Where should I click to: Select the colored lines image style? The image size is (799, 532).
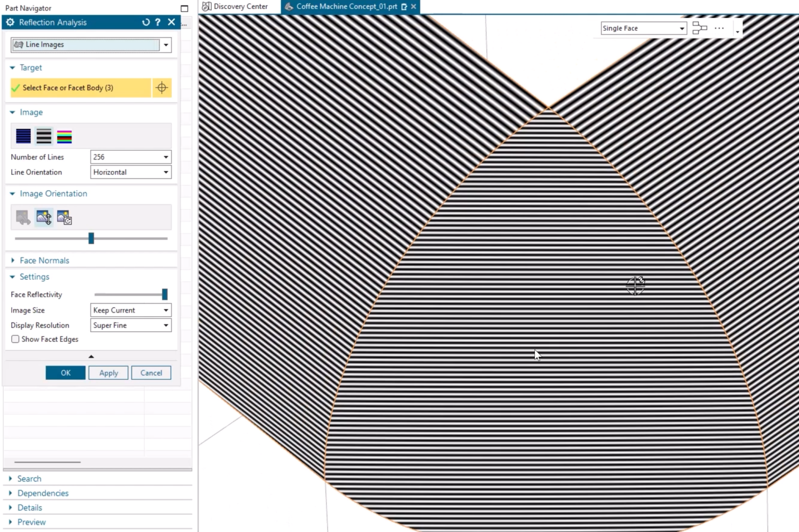click(x=64, y=136)
